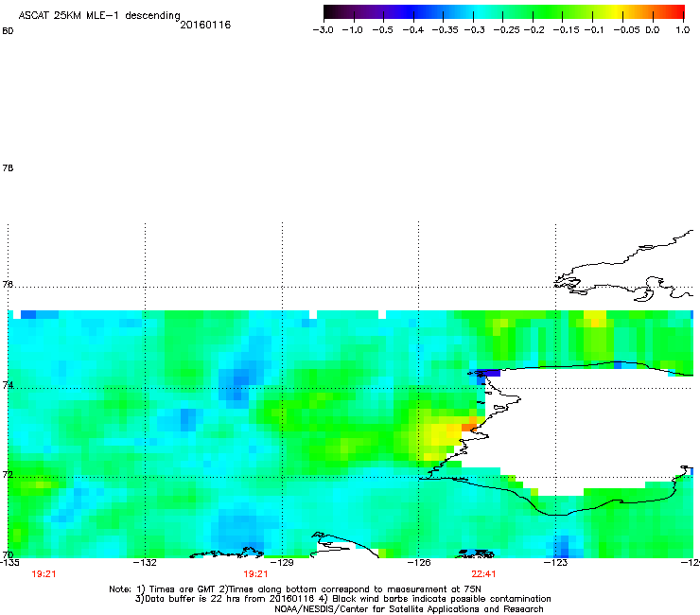Click the -0.15 color scale label
Viewport: 700px width, 615px height.
coord(566,30)
